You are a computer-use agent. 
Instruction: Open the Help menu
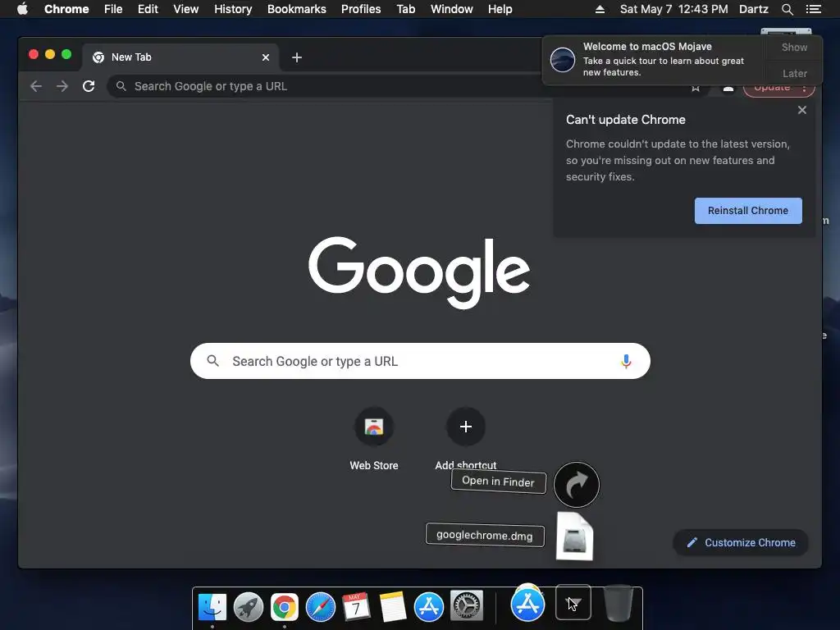(500, 9)
